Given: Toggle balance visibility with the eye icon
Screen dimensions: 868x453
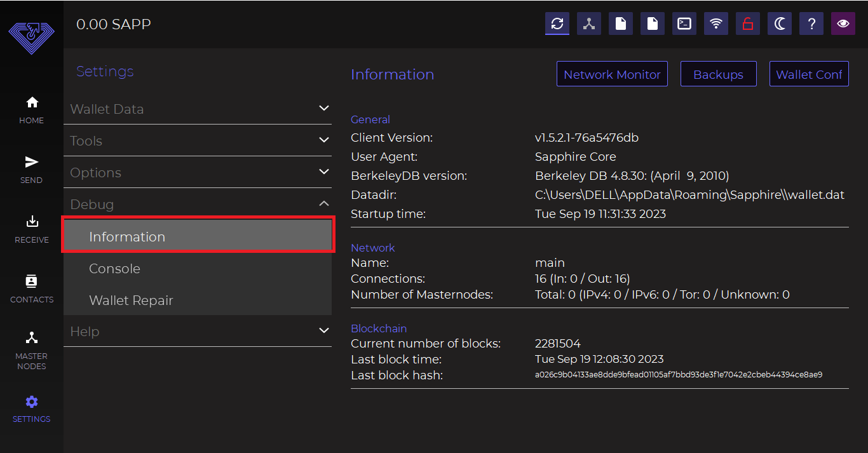Looking at the screenshot, I should click(843, 24).
